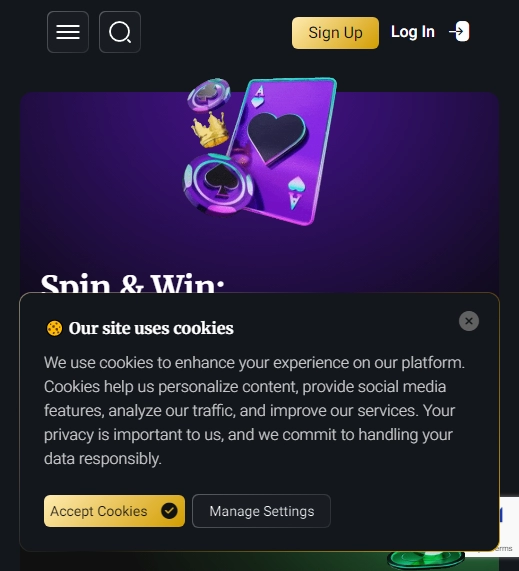Click the reCAPTCHA badge at right edge

tap(509, 526)
